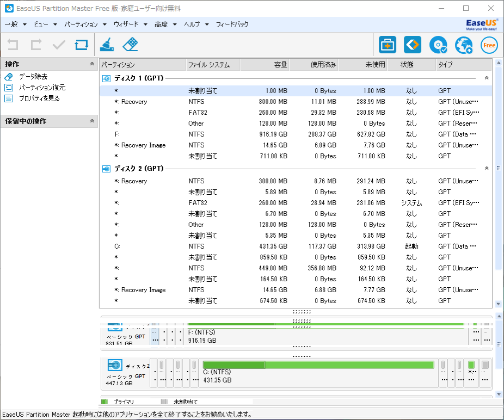Select Disk 1 FAT32 260.00 MB row
This screenshot has height=420, width=504.
coord(296,113)
